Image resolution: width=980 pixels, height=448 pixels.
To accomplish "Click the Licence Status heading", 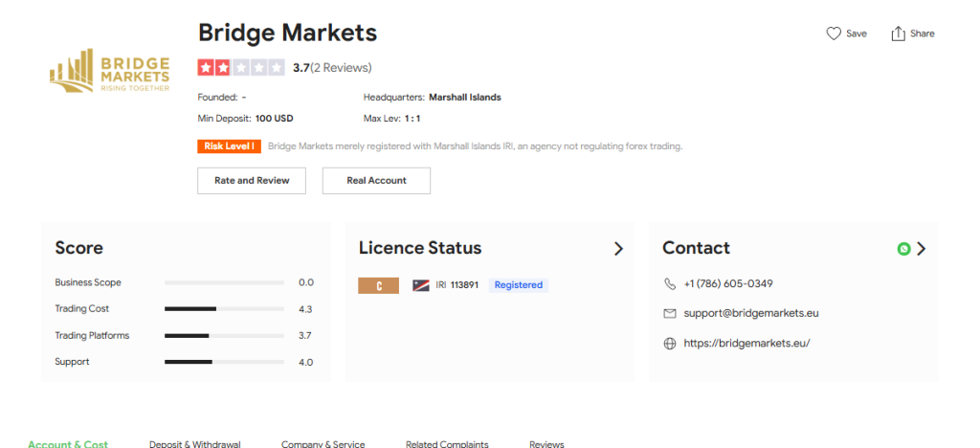I will (x=420, y=248).
